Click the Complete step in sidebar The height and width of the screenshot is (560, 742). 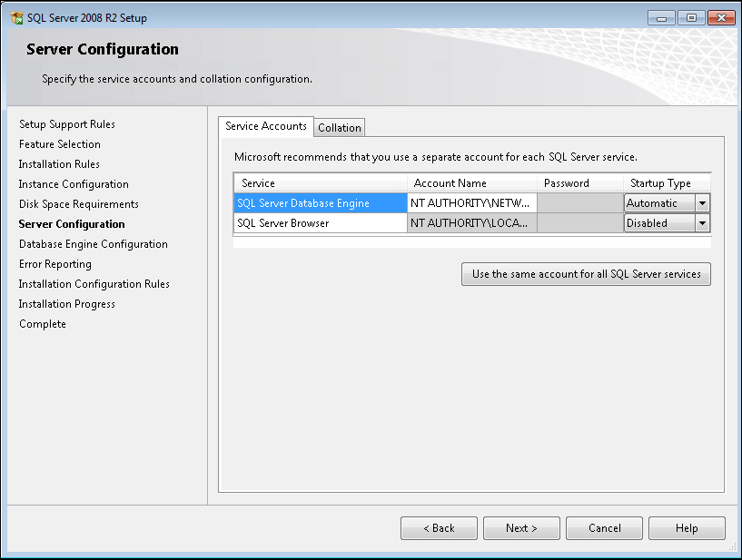point(43,324)
